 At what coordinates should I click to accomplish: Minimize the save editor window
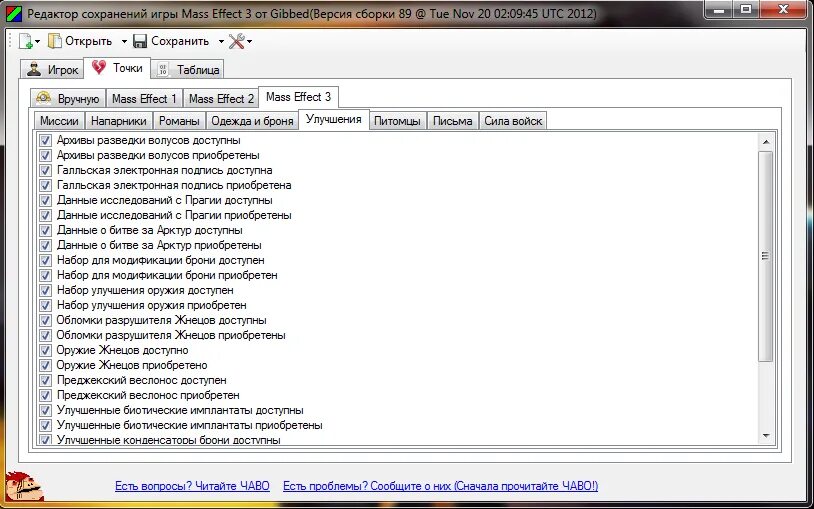(x=720, y=10)
